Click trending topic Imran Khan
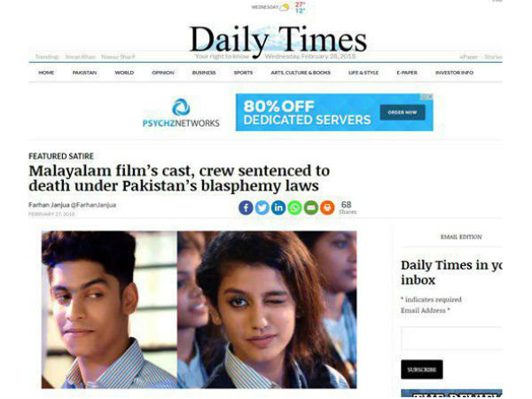Viewport: 532px width, 399px height. tap(81, 57)
